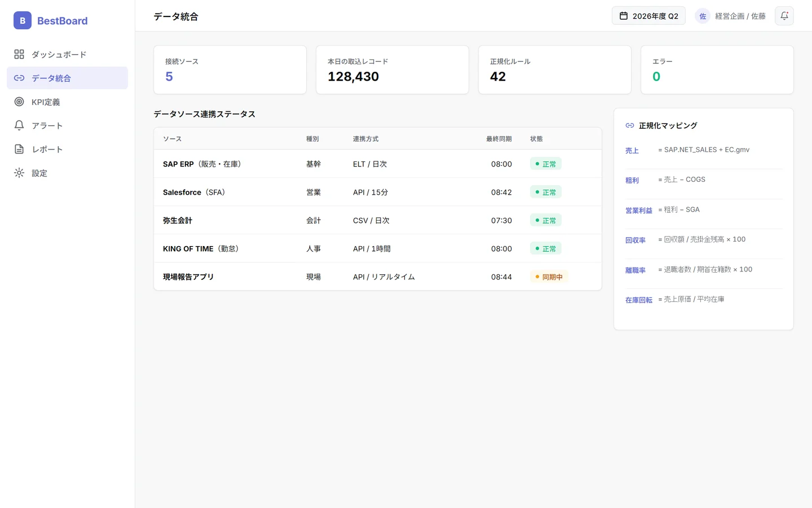
Task: Click formula SAP.NET_SALES + EC.gmv
Action: point(704,150)
